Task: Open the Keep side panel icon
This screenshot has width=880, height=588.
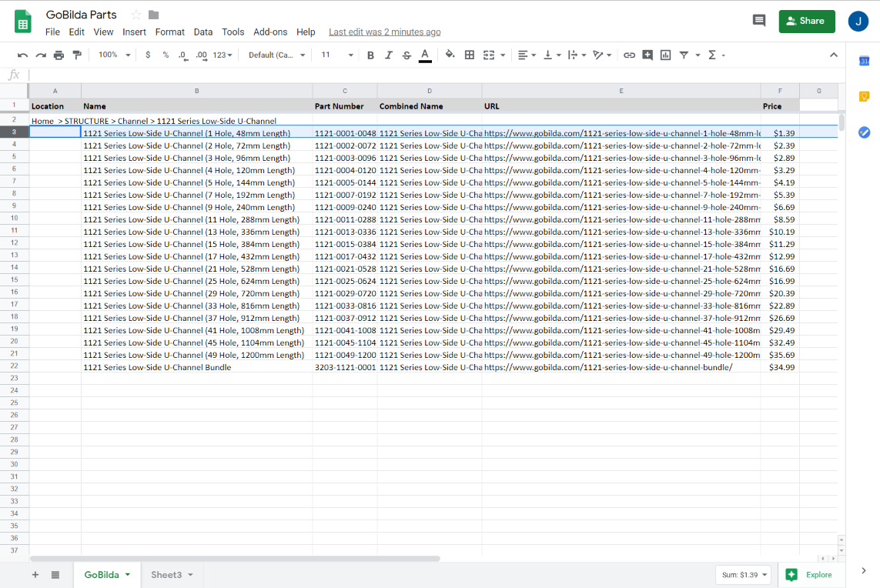Action: (865, 96)
